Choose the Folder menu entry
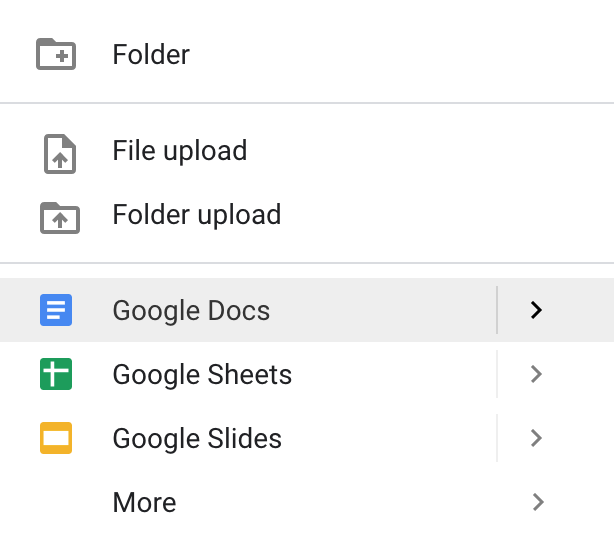This screenshot has height=556, width=614. [x=151, y=54]
